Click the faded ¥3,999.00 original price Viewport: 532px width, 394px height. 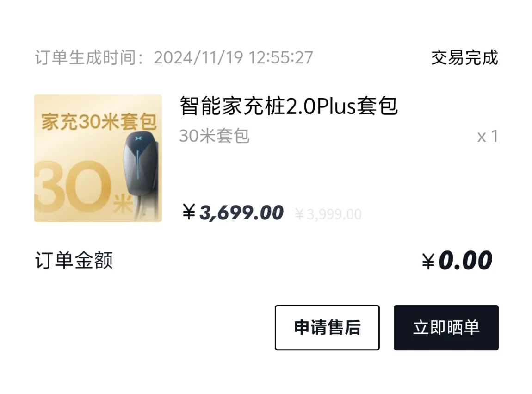coord(328,214)
